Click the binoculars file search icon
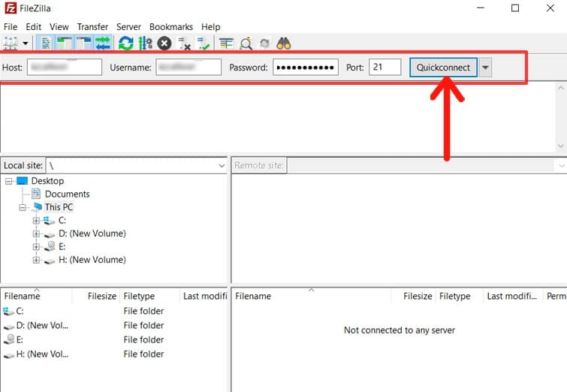This screenshot has width=567, height=392. click(284, 44)
